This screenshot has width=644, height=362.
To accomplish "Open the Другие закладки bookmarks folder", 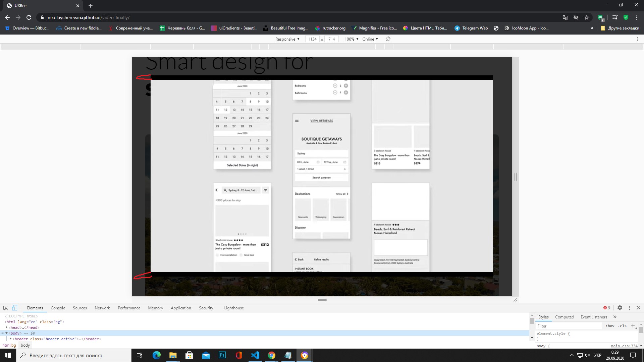I will (620, 28).
